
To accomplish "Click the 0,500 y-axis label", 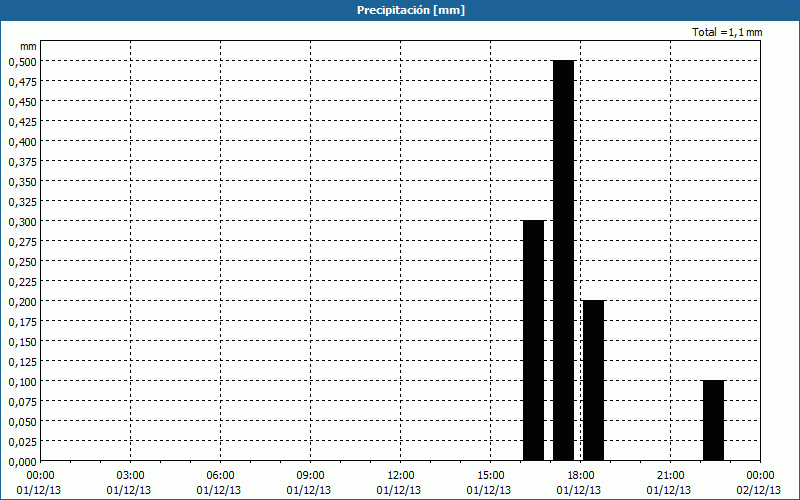I will click(x=22, y=62).
